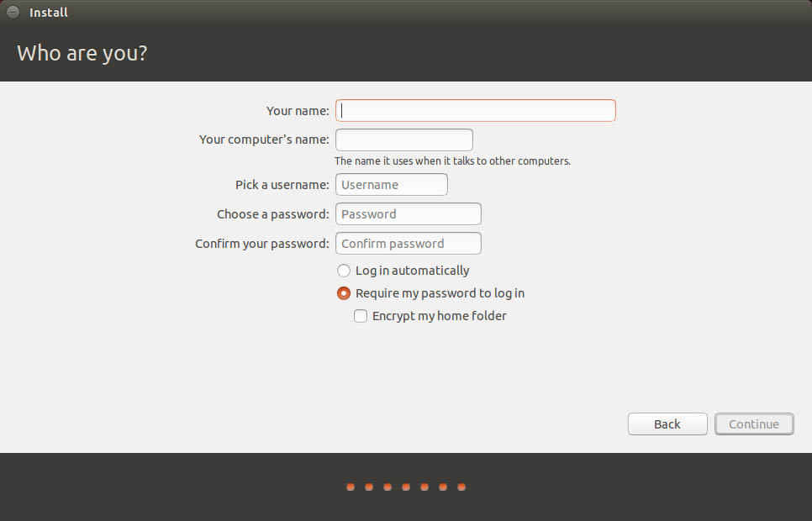Click the 'Choose a password:' label
812x521 pixels.
point(273,214)
